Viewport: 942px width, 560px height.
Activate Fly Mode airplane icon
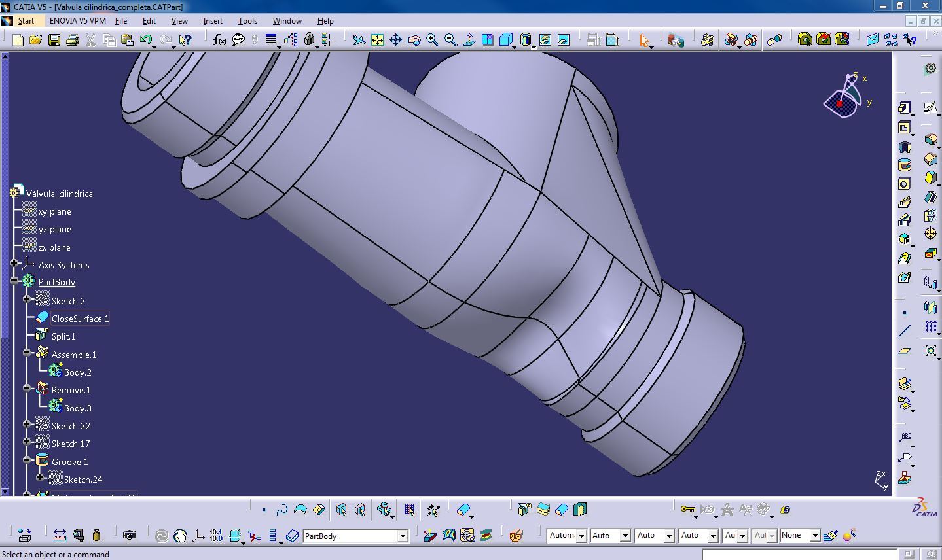pyautogui.click(x=359, y=41)
